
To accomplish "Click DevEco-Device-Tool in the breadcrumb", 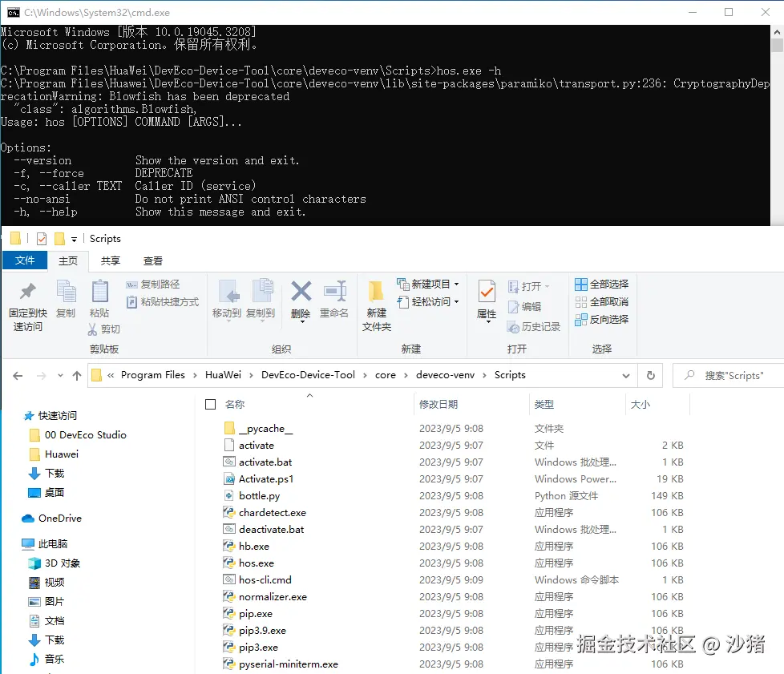I will pyautogui.click(x=308, y=375).
